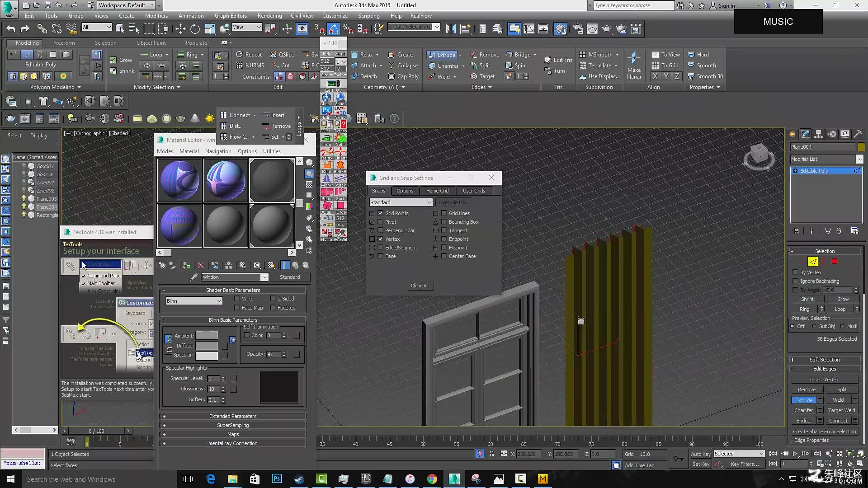The width and height of the screenshot is (868, 488).
Task: Select the Rotate tool icon
Action: (195, 29)
